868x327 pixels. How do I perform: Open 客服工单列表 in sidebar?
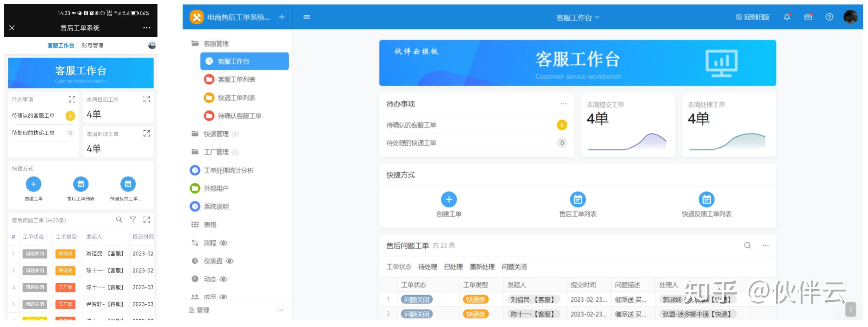point(236,79)
